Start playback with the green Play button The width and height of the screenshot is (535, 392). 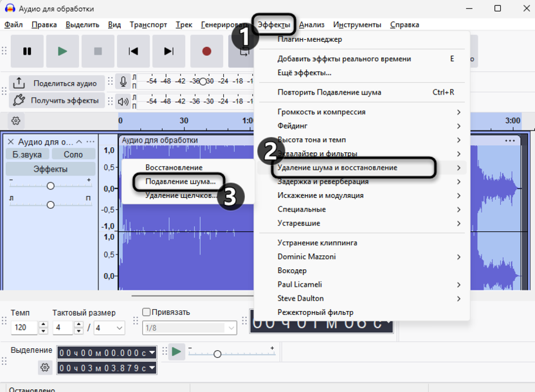pos(62,51)
